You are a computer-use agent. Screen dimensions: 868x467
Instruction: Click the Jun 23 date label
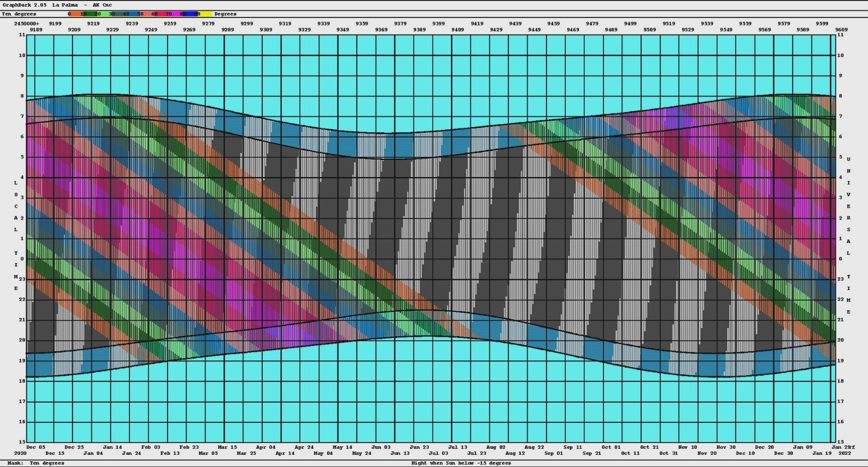point(419,447)
